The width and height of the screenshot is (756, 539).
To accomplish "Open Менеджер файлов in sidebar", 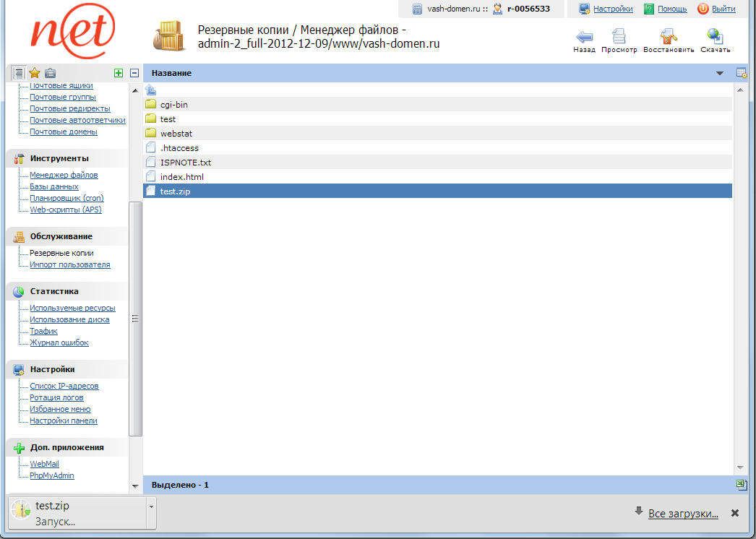I will point(64,175).
